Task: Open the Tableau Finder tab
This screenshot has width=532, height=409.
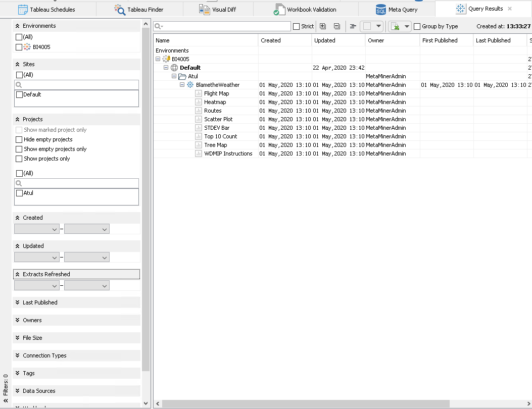Action: point(139,10)
